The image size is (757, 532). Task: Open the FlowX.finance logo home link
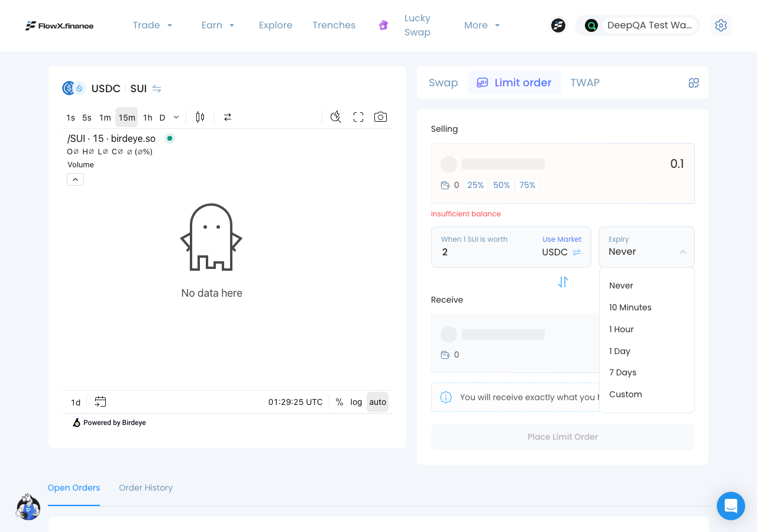click(59, 25)
